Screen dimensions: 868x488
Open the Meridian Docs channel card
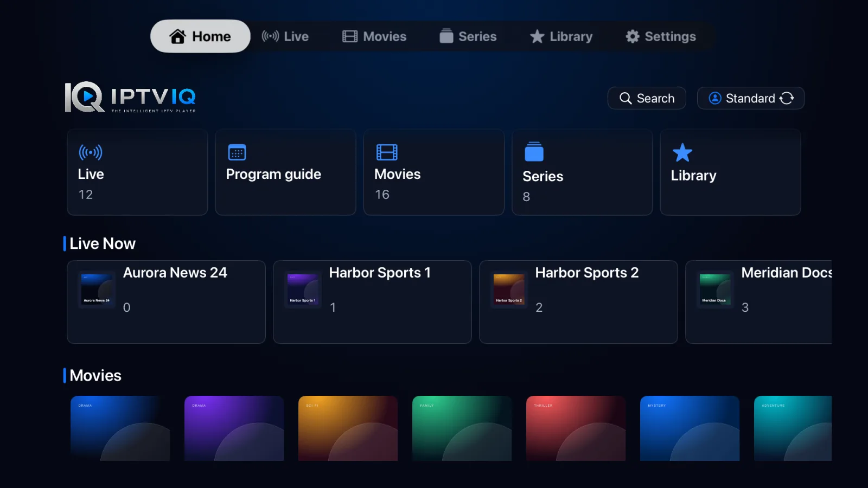point(758,302)
